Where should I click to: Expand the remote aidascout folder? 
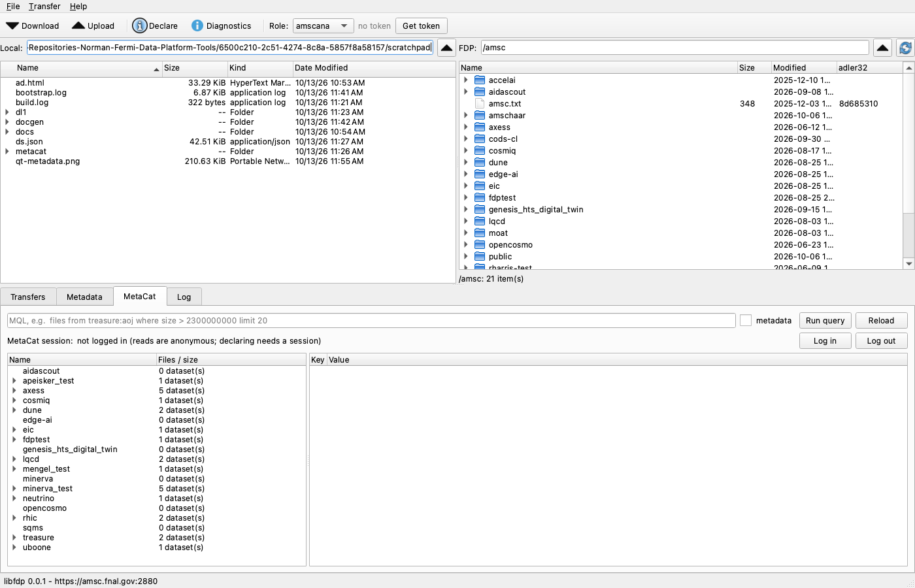click(466, 92)
